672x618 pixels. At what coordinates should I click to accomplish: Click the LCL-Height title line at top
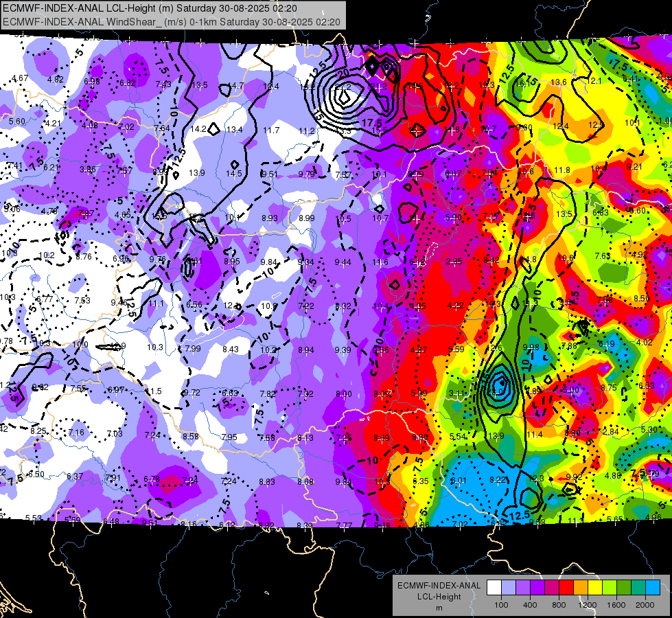click(x=150, y=8)
